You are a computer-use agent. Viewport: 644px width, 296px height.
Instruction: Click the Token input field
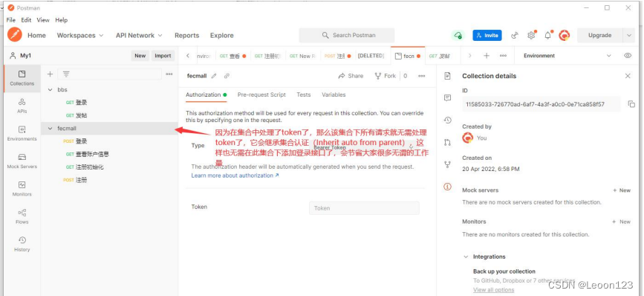point(364,208)
